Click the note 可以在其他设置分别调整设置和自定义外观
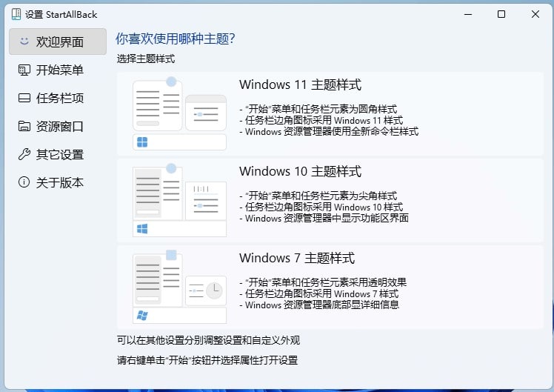This screenshot has width=554, height=392. (208, 340)
